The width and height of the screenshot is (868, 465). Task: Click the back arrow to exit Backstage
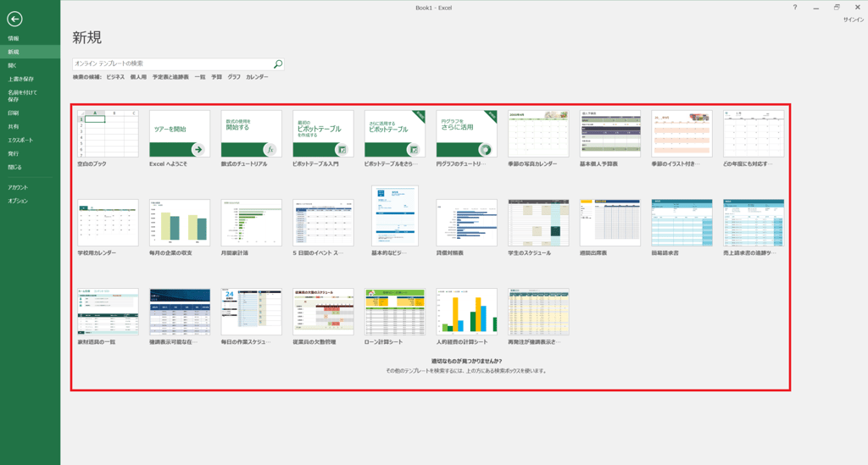[14, 19]
